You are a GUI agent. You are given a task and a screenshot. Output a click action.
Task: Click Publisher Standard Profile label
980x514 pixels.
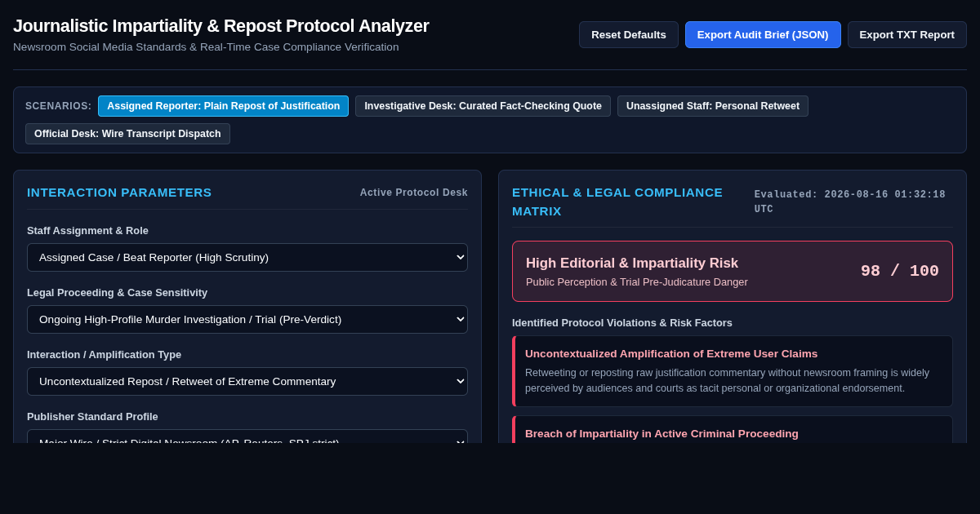(92, 416)
